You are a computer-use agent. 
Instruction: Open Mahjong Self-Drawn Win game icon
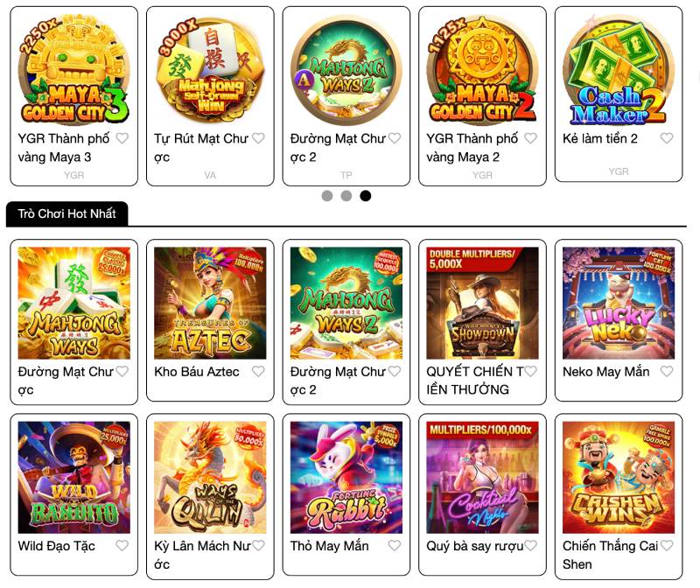coord(210,69)
